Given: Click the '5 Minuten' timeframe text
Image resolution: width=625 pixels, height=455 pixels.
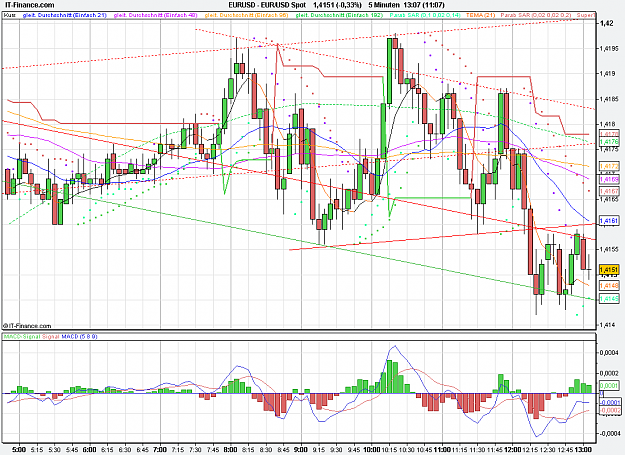Looking at the screenshot, I should tap(384, 5).
